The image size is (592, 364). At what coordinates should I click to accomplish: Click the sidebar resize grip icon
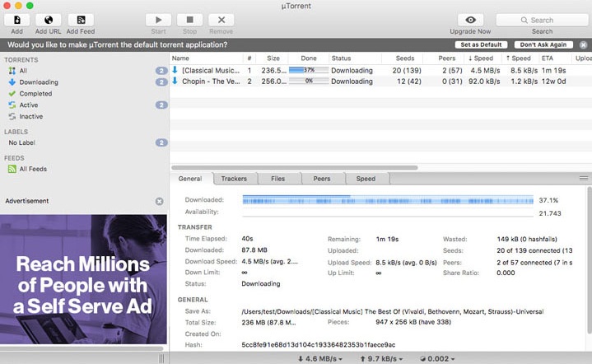[x=161, y=359]
